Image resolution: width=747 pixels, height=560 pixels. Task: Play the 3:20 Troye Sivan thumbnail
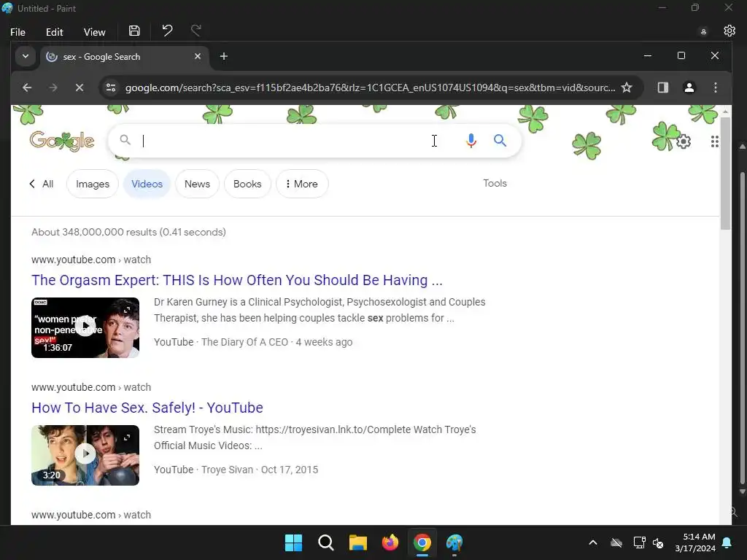[x=85, y=455]
